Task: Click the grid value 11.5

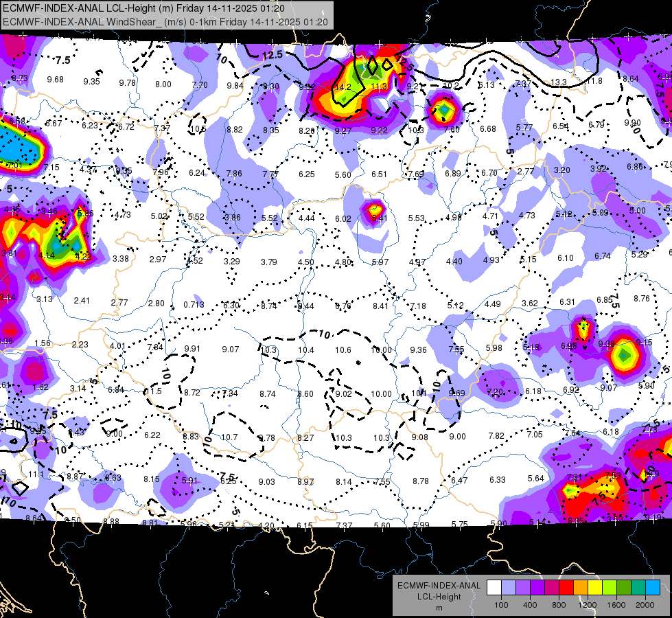Action: pos(154,391)
